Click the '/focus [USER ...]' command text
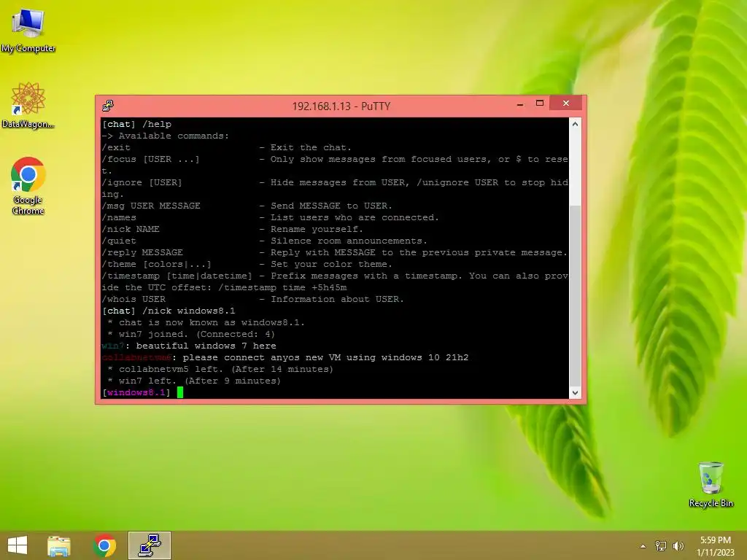 coord(150,159)
